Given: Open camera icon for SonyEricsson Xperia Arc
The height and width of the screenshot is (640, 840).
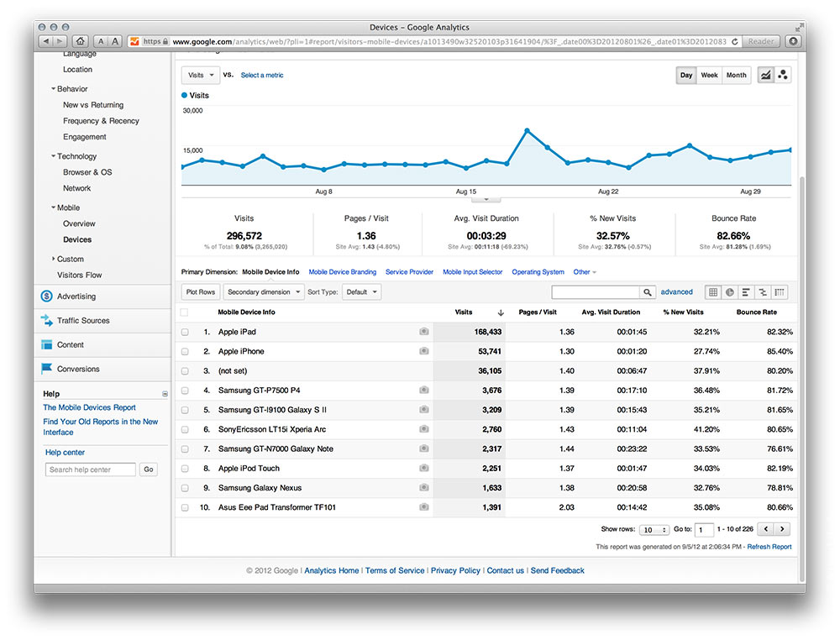Looking at the screenshot, I should point(423,429).
